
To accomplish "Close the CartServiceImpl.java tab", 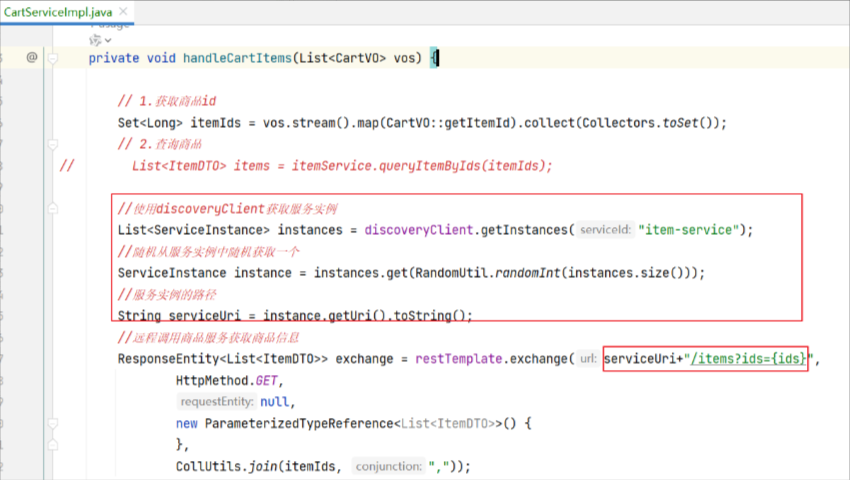I will 124,11.
